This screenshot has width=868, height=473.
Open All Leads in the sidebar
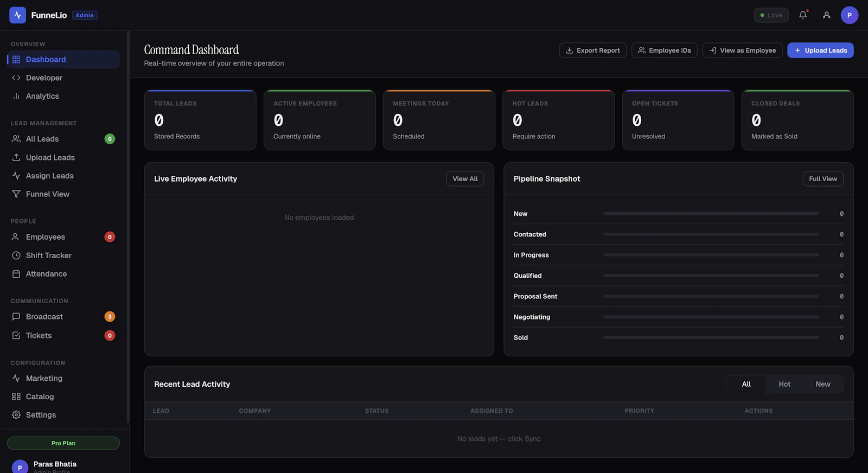pyautogui.click(x=63, y=139)
